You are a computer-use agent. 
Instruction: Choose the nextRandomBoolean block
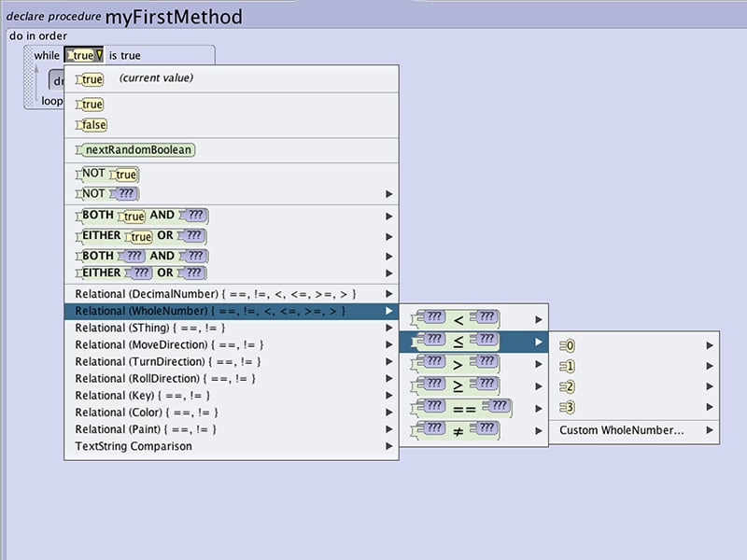[135, 150]
